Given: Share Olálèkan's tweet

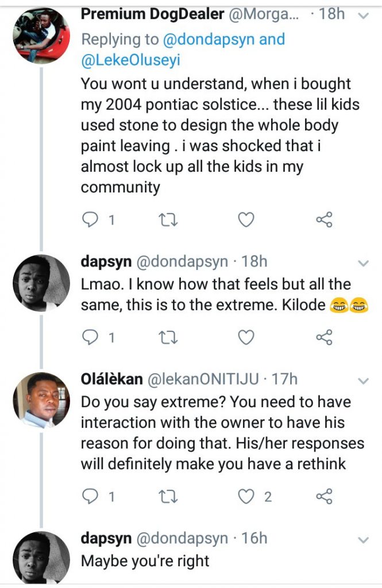Looking at the screenshot, I should (x=324, y=497).
